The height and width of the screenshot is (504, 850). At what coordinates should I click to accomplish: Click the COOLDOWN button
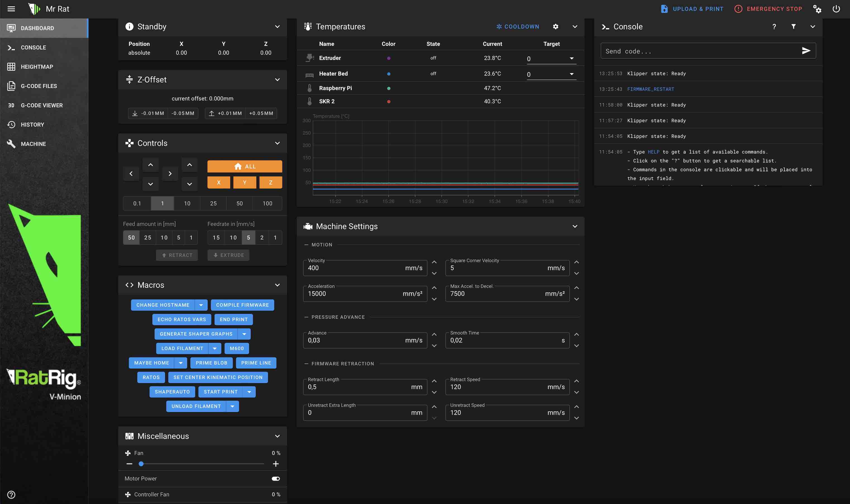coord(517,27)
